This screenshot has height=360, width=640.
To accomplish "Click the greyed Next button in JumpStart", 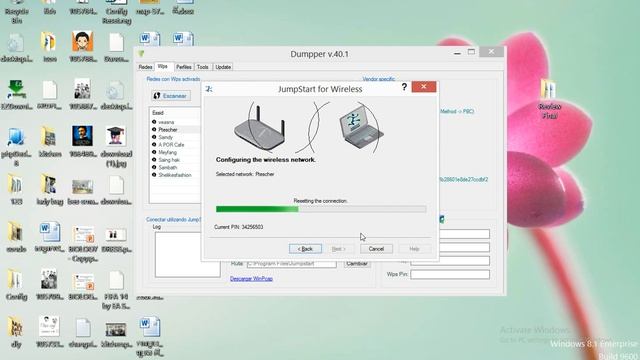I will tap(338, 249).
